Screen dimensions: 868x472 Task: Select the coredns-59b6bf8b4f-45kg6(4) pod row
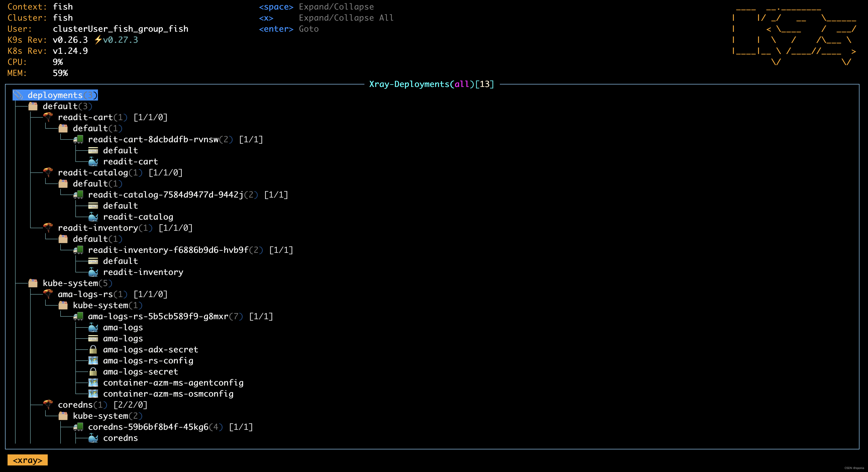coord(163,427)
